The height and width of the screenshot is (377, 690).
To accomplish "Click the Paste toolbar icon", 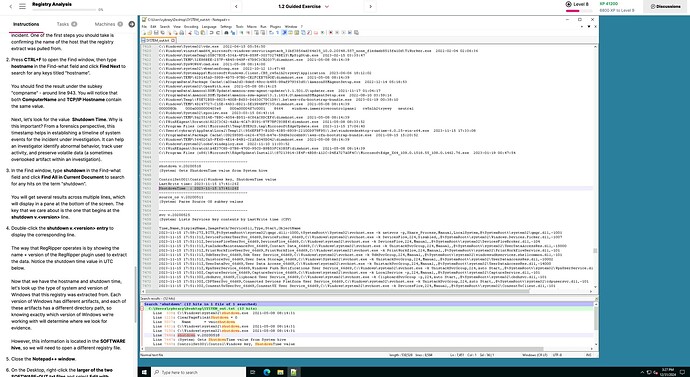I will [203, 33].
